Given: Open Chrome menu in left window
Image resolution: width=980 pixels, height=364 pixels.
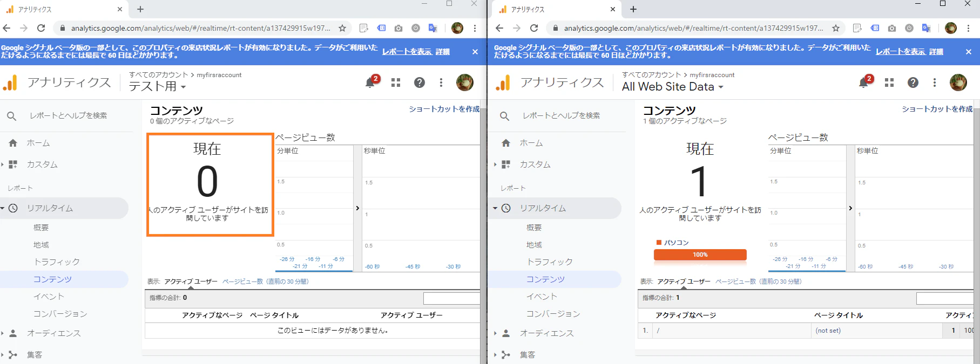Looking at the screenshot, I should coord(475,28).
